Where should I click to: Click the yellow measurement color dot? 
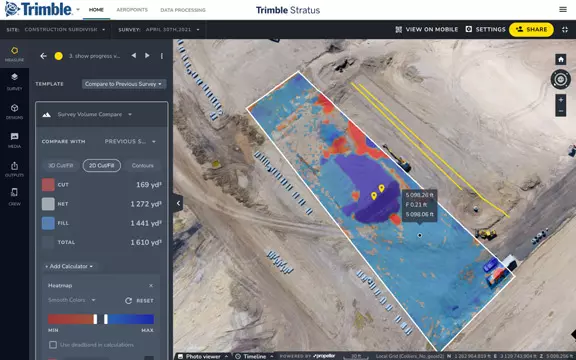tap(58, 56)
